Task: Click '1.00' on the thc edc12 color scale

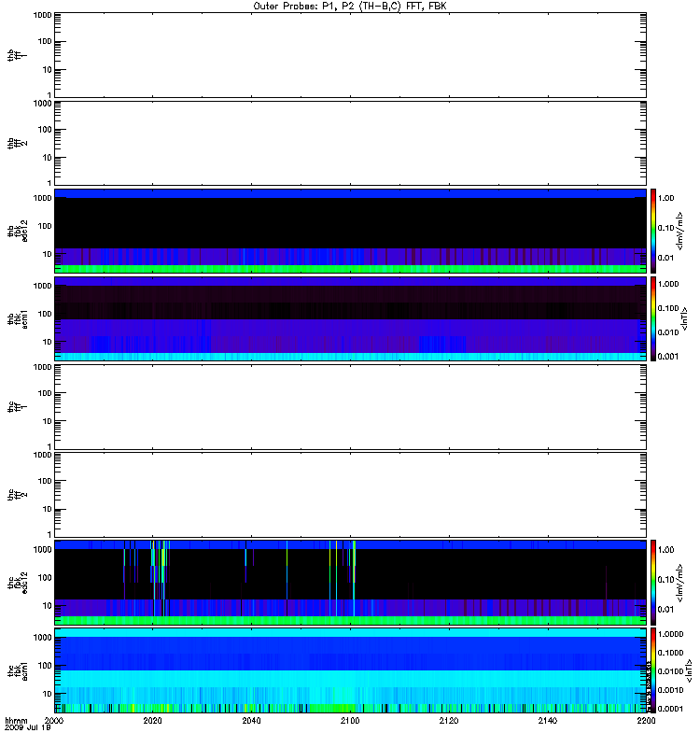Action: (x=666, y=550)
